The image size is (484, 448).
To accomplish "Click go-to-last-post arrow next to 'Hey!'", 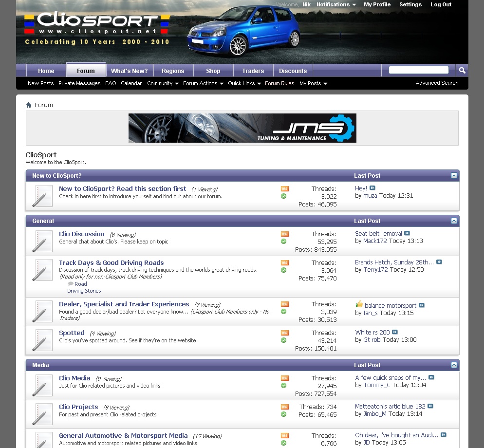I will (372, 188).
